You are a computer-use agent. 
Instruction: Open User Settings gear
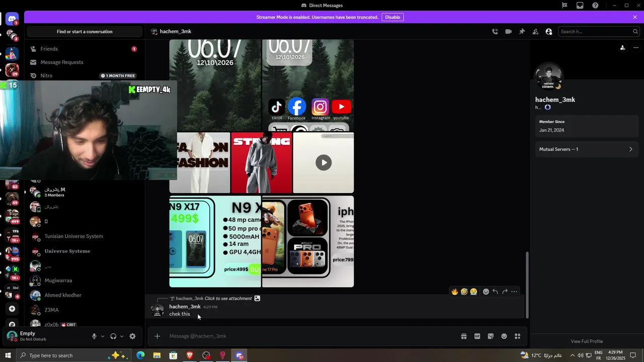tap(132, 336)
